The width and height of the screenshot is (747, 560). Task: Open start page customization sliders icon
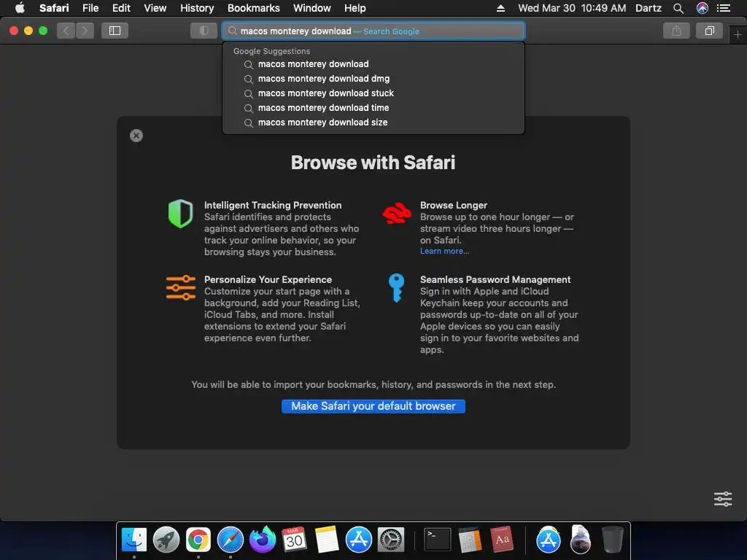[723, 499]
